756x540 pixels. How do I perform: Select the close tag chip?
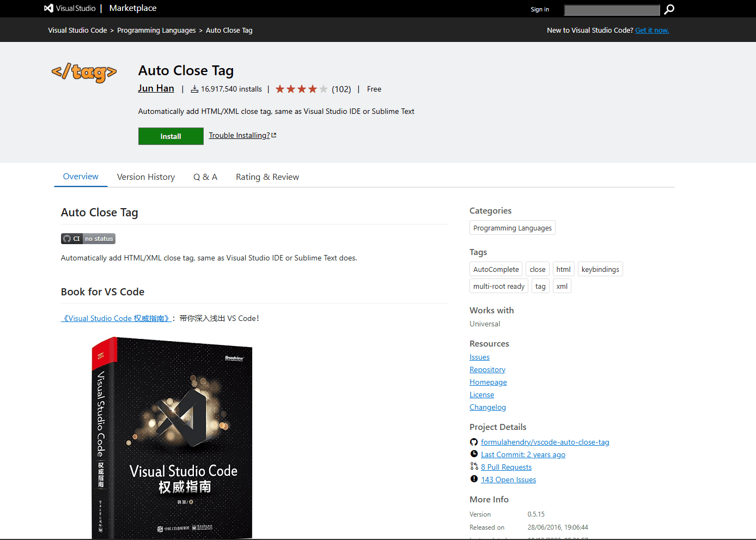[538, 269]
